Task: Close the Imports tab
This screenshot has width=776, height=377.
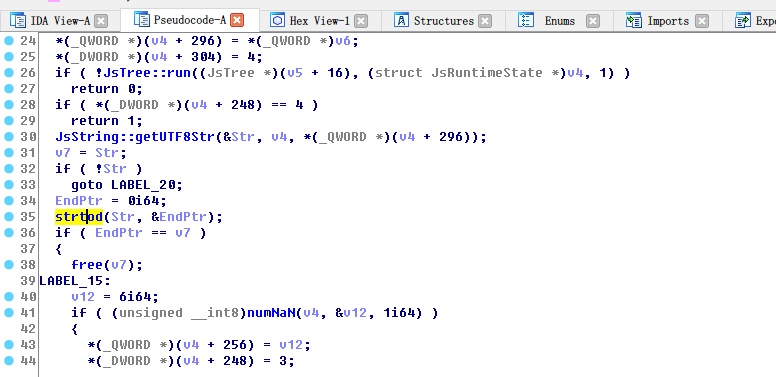Action: [702, 21]
